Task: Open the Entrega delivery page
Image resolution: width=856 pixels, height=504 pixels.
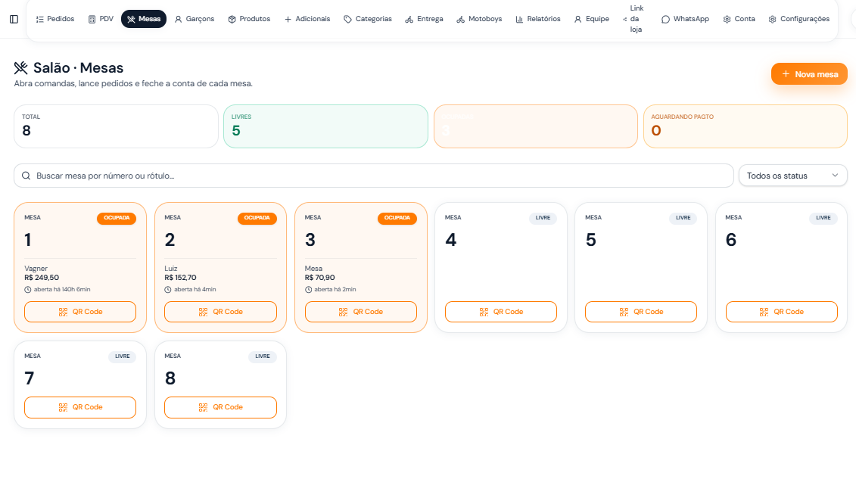Action: click(424, 19)
